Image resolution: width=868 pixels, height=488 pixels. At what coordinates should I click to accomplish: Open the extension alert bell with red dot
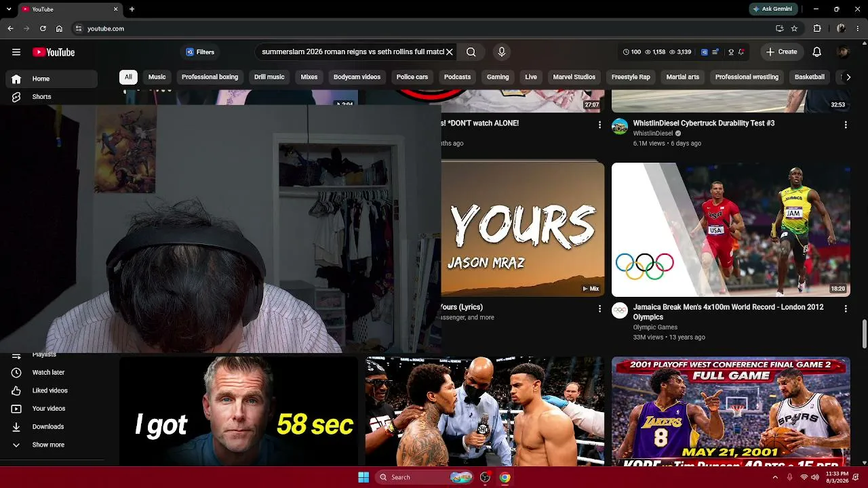click(x=741, y=52)
